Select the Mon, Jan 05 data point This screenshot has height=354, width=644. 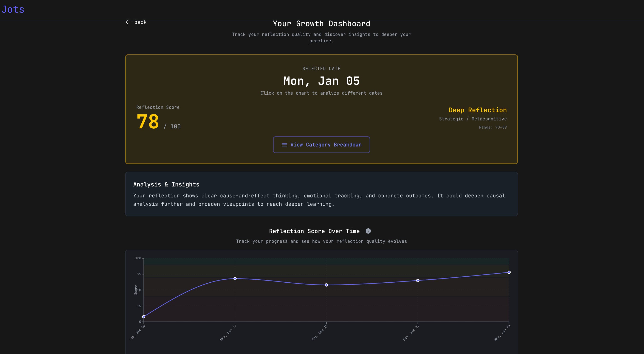[x=509, y=272]
